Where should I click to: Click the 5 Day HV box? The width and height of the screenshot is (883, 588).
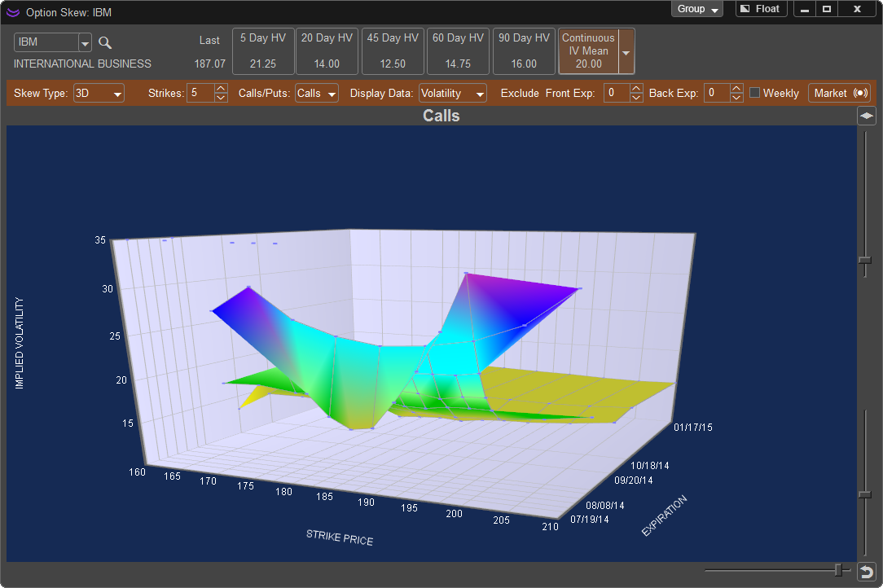(x=263, y=51)
